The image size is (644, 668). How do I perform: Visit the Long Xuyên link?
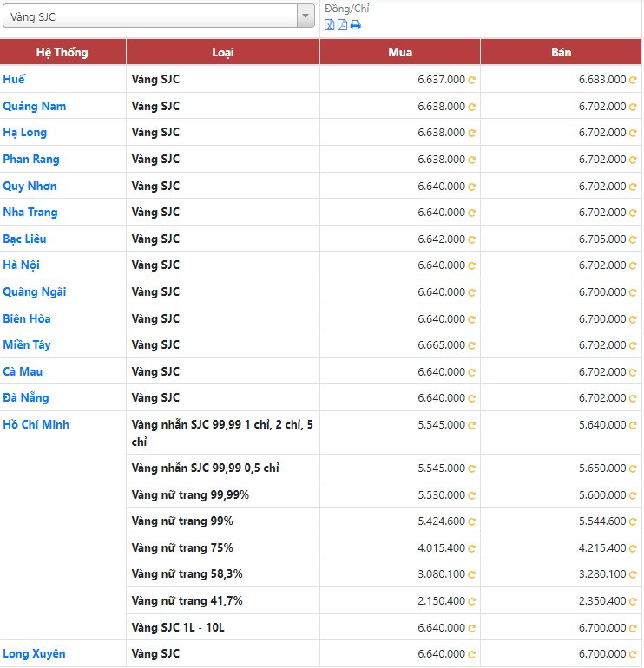point(34,653)
